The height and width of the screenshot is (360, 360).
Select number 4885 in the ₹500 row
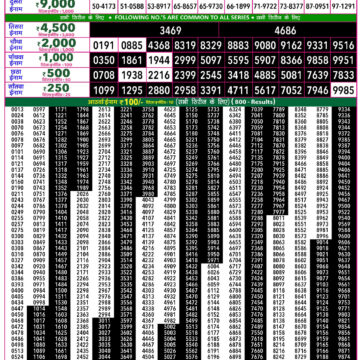coord(265,75)
